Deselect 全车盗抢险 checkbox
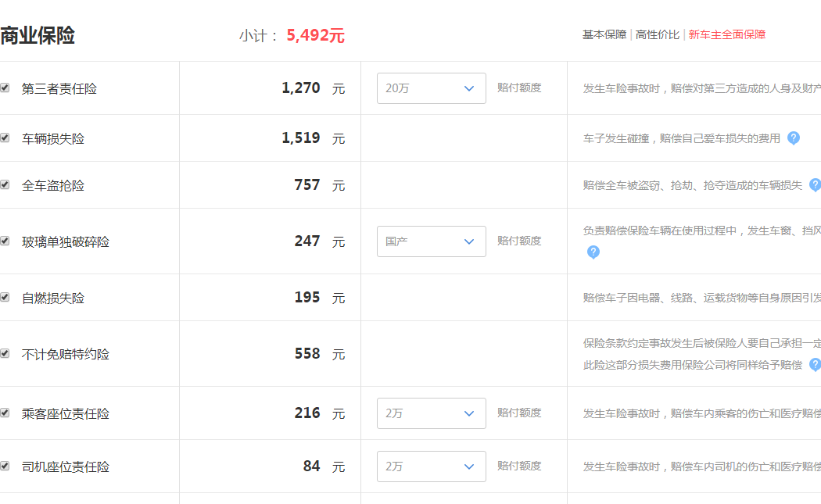821x504 pixels. [x=5, y=184]
